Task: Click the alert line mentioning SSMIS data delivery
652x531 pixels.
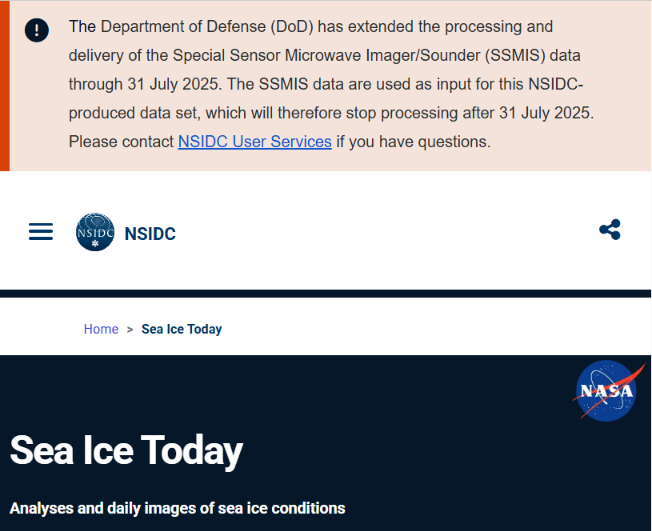Action: click(x=324, y=55)
